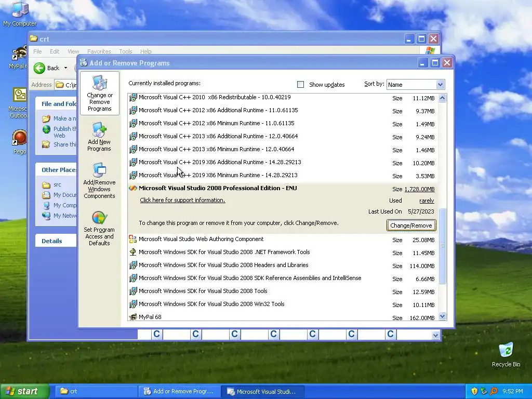
Task: Click icon of Visual C++ 2019 X86 Additional Runtime
Action: tap(133, 162)
